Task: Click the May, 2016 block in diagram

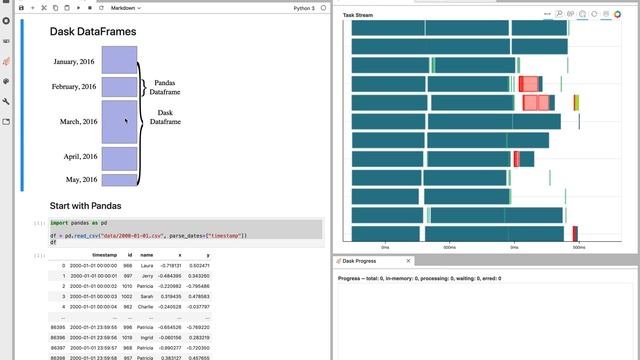Action: click(119, 180)
